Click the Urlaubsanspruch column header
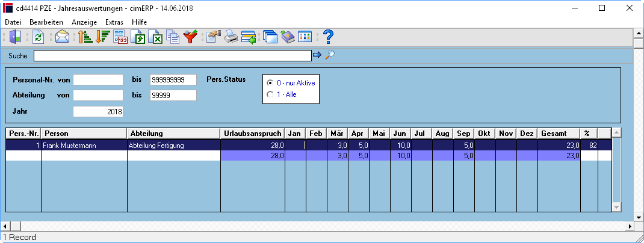 coord(253,134)
